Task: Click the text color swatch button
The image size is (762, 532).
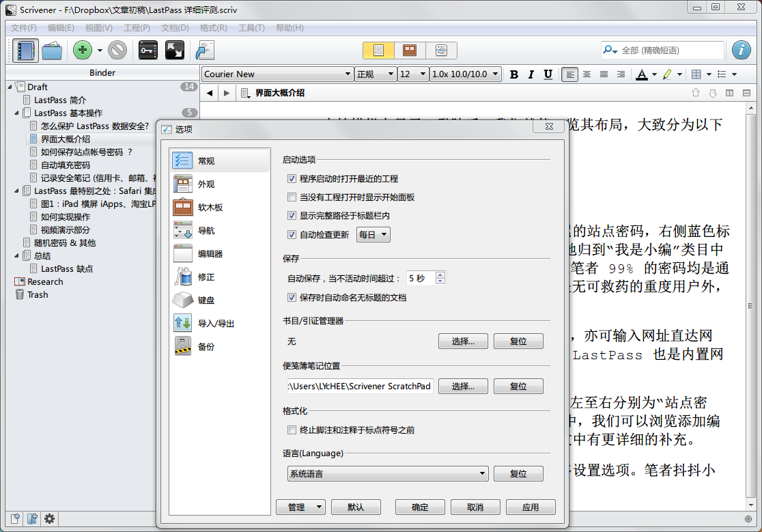Action: coord(642,74)
